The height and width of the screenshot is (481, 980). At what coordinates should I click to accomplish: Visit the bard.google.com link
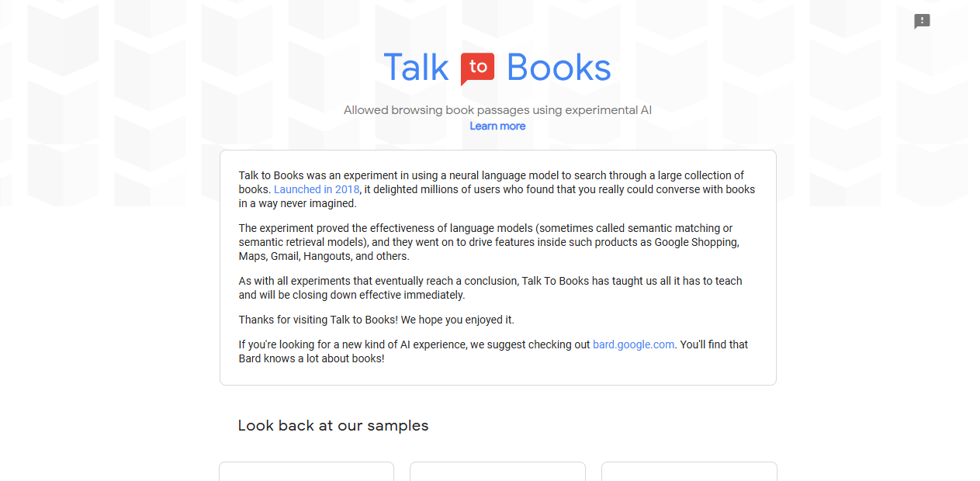633,344
